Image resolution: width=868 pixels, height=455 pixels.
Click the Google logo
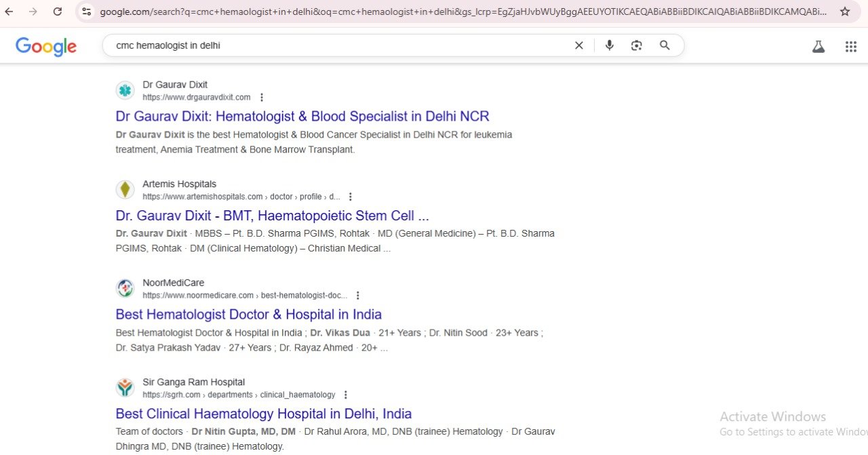(46, 46)
